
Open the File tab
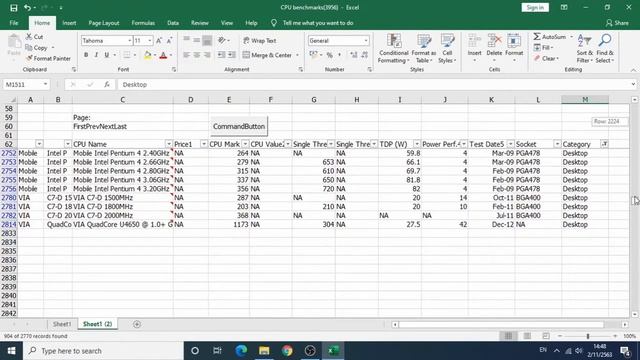(x=14, y=23)
